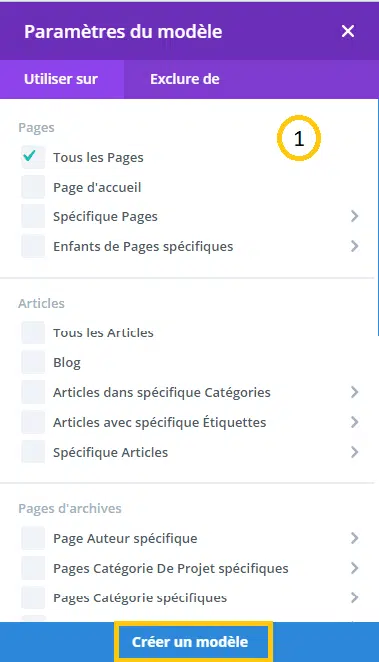The image size is (379, 662).
Task: Enable the Blog checkbox
Action: (33, 362)
